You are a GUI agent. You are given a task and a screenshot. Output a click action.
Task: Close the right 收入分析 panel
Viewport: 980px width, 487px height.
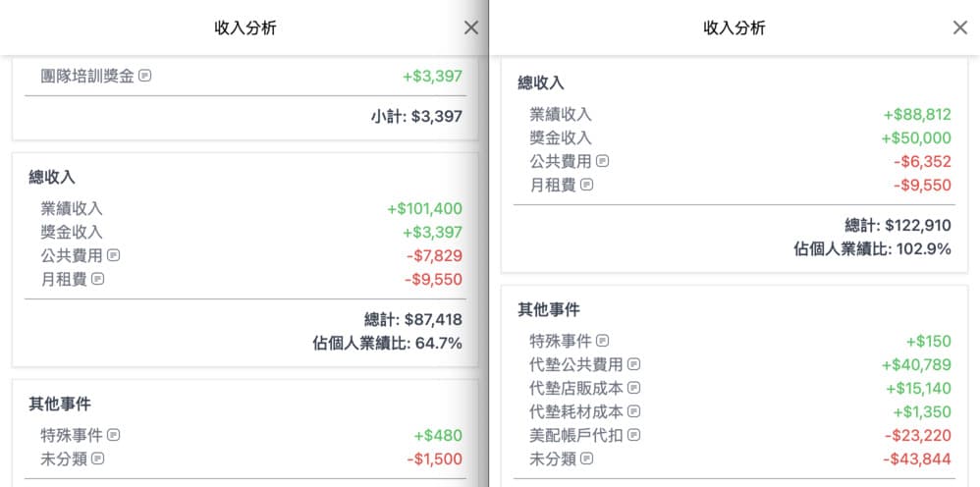pyautogui.click(x=960, y=27)
